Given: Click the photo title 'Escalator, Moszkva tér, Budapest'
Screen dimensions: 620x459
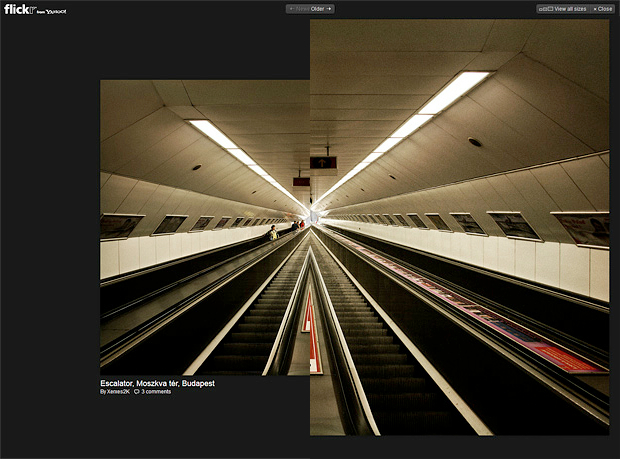Looking at the screenshot, I should (157, 383).
